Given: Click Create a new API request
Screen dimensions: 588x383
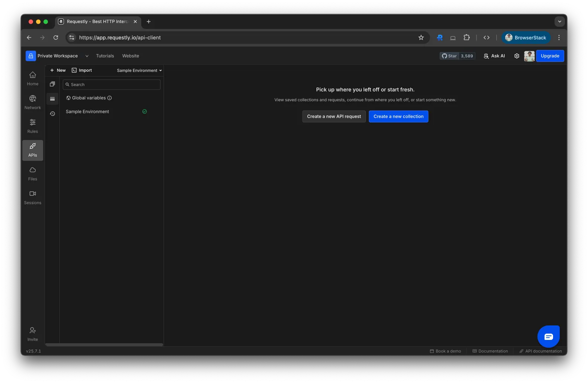Looking at the screenshot, I should 334,117.
